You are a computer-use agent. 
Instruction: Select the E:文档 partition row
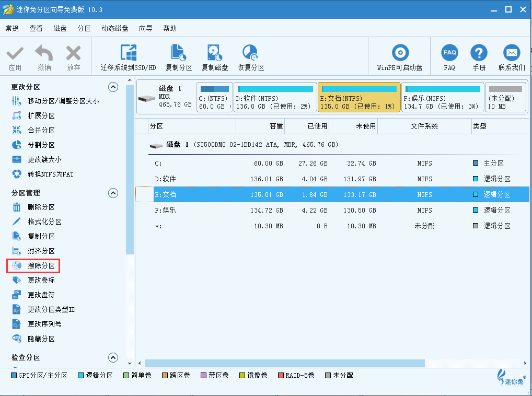click(x=332, y=195)
